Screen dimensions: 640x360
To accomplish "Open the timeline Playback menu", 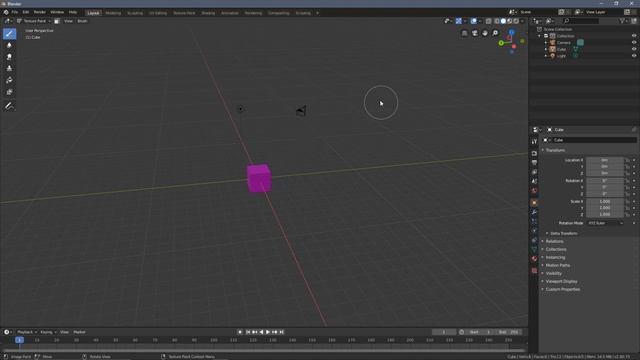I will tap(27, 332).
